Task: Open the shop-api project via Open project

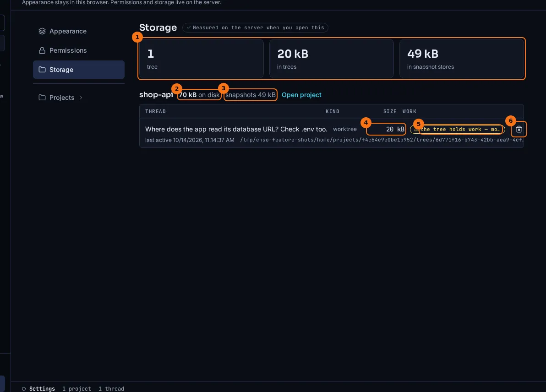Action: 301,95
